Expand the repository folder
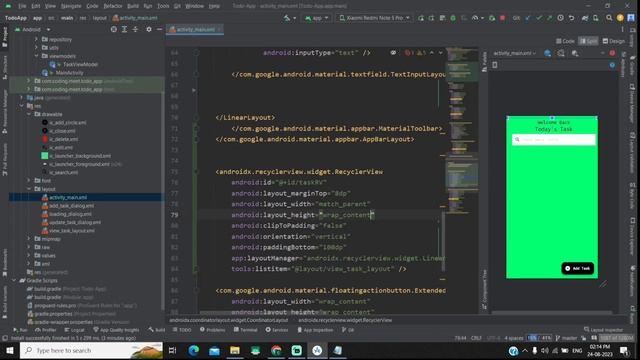This screenshot has width=640, height=360. (36, 39)
